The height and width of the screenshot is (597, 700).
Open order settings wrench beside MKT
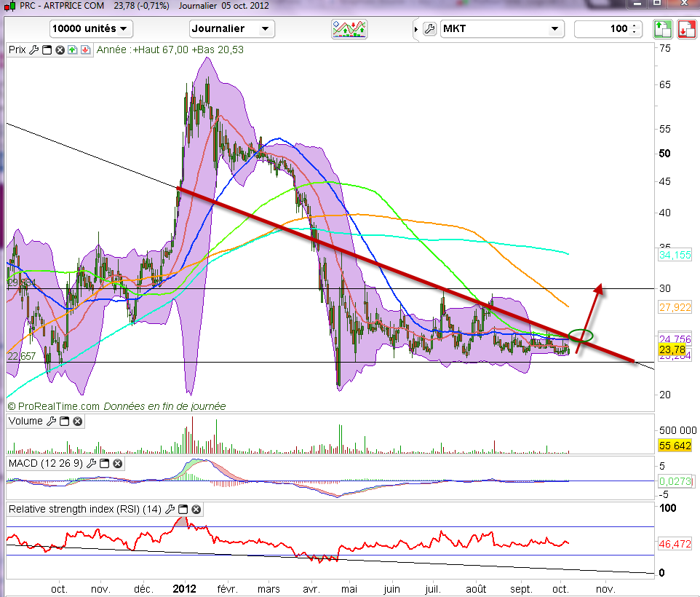click(x=429, y=29)
